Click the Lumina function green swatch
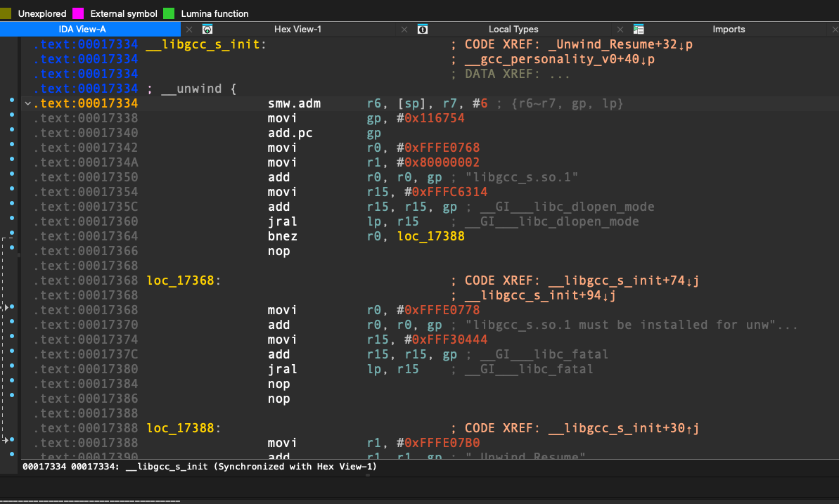Screen dimensions: 839x504 168,13
